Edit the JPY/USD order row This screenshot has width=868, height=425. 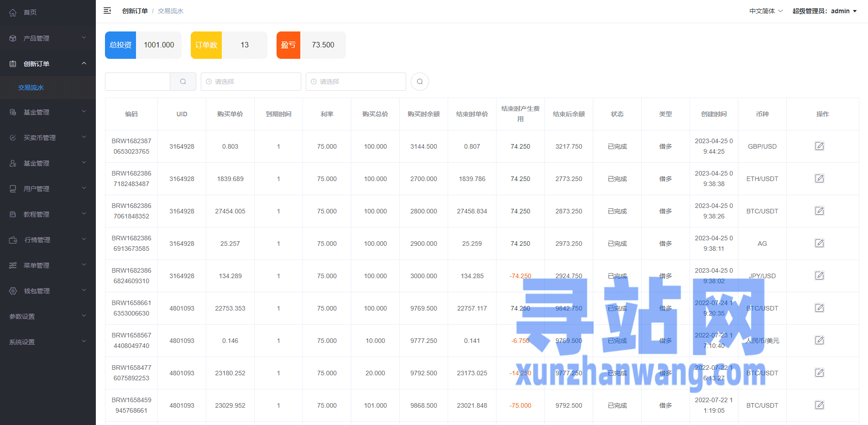(x=819, y=276)
